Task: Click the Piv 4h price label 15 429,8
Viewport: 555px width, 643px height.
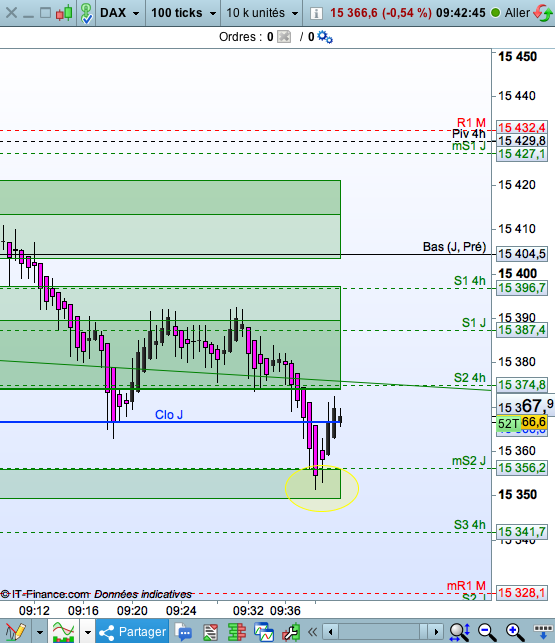Action: pos(522,141)
